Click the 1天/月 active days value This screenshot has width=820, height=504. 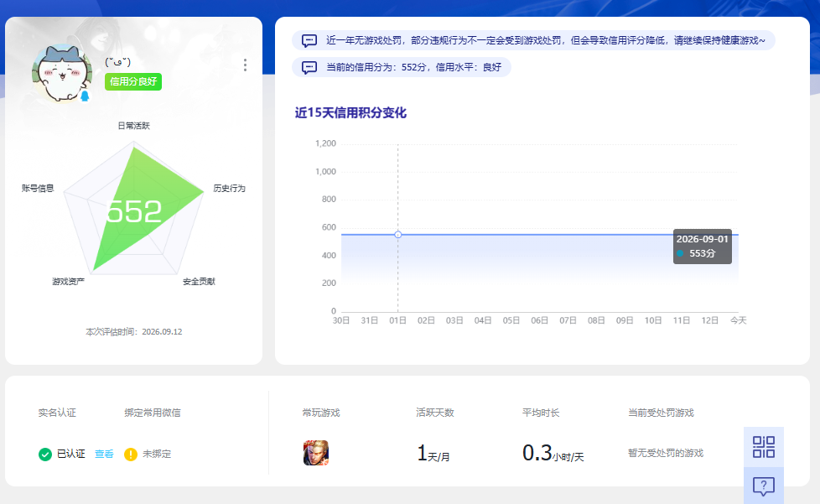point(433,453)
